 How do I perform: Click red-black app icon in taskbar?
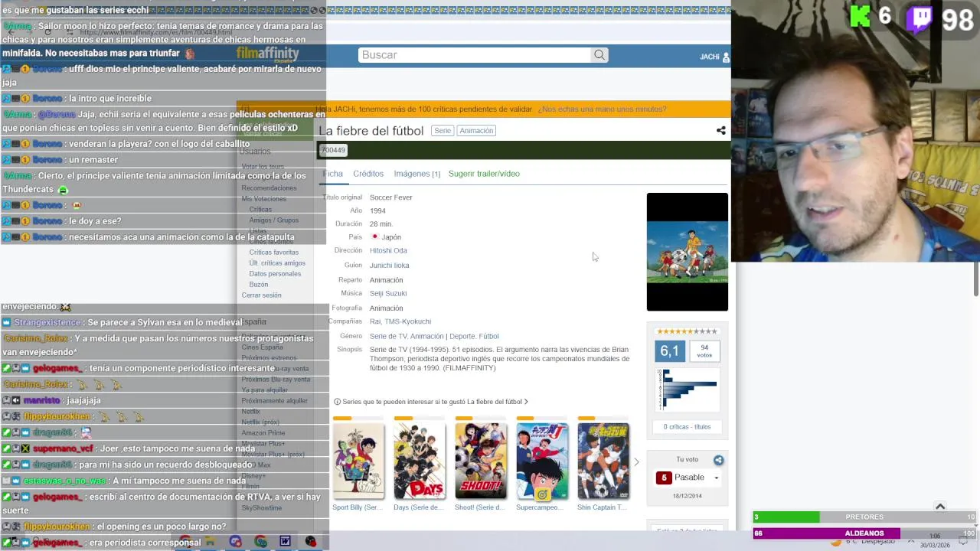pos(310,541)
